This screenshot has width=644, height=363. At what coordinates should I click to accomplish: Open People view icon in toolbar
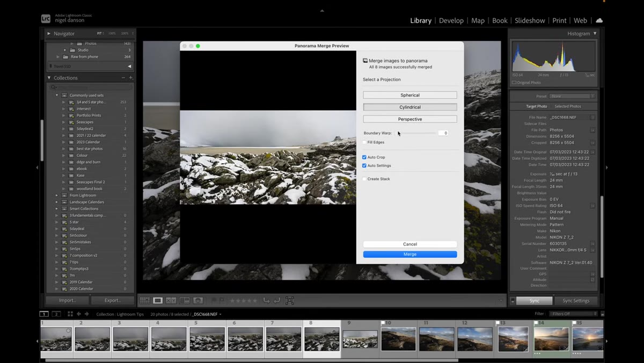coord(198,301)
